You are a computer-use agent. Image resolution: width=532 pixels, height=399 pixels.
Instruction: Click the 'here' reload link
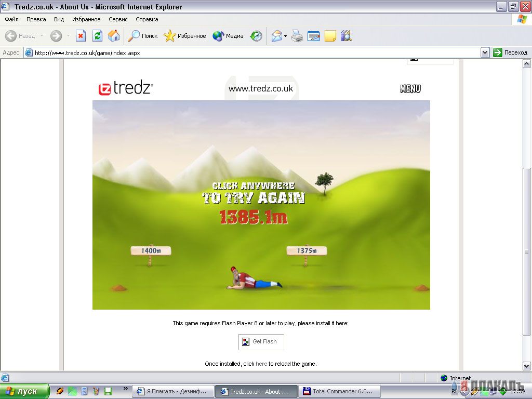261,364
